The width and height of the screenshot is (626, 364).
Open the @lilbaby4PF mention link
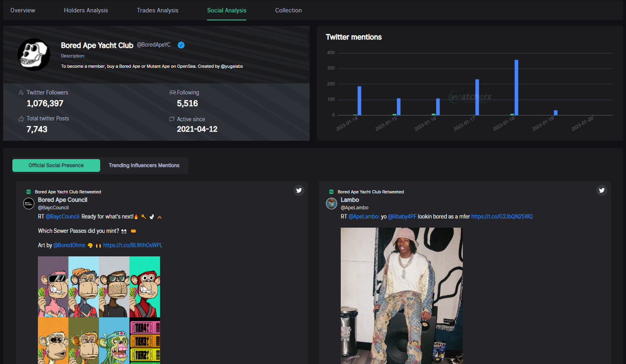click(402, 216)
